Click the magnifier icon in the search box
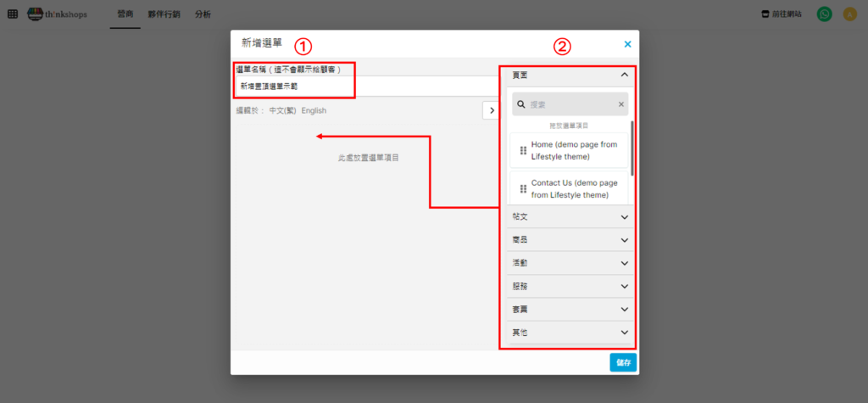 [x=521, y=104]
